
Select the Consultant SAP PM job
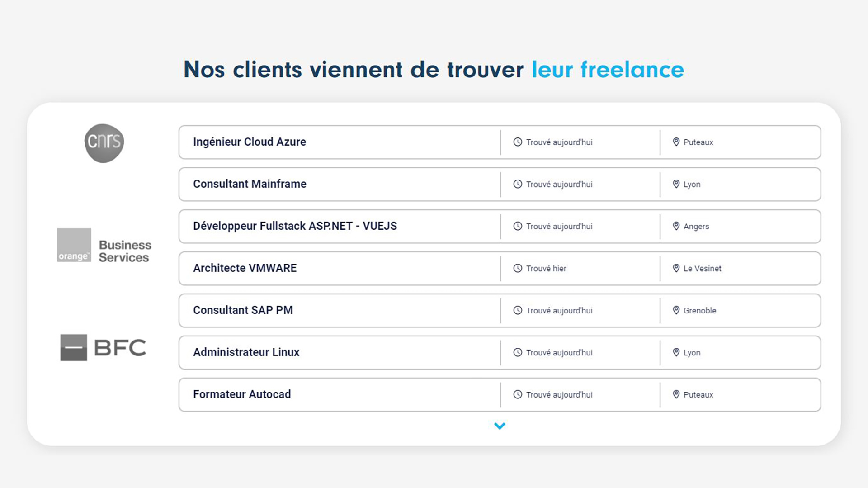500,310
